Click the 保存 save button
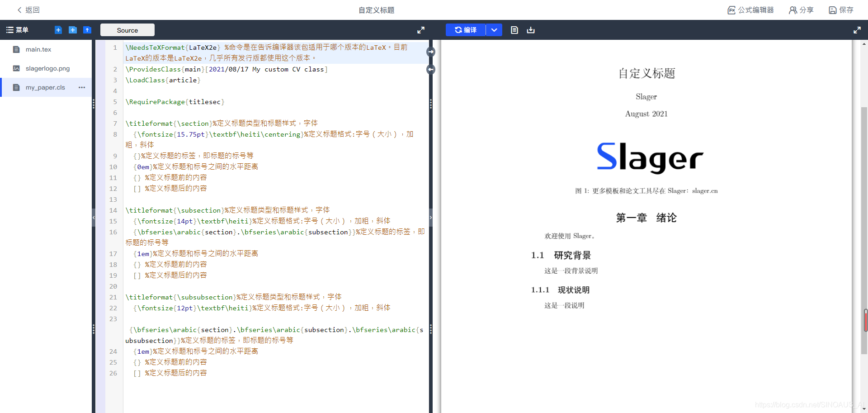 (x=841, y=10)
